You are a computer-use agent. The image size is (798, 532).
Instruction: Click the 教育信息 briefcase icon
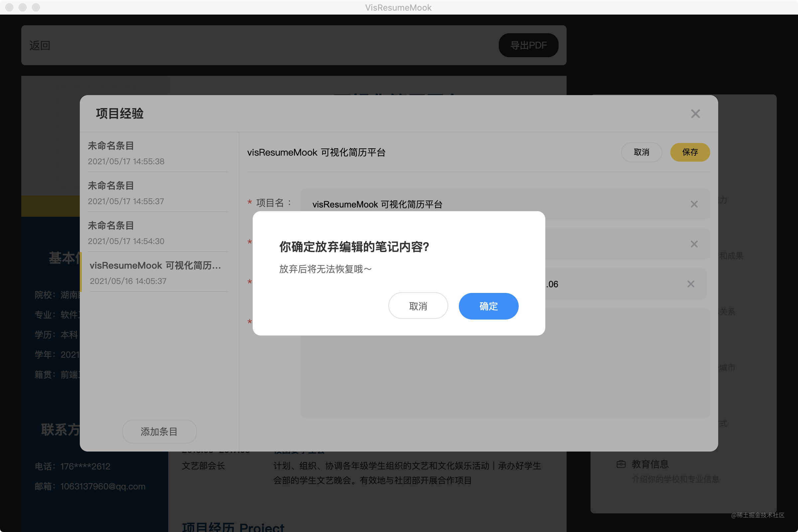click(621, 464)
